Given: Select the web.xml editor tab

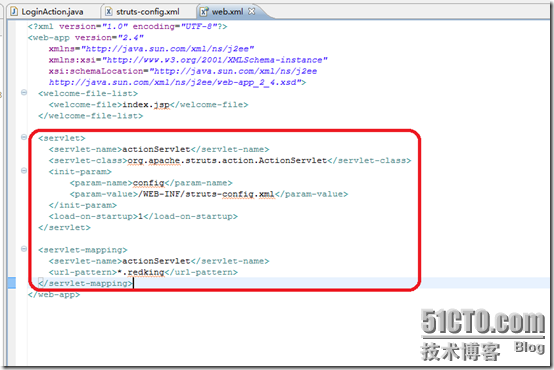Looking at the screenshot, I should pyautogui.click(x=227, y=12).
